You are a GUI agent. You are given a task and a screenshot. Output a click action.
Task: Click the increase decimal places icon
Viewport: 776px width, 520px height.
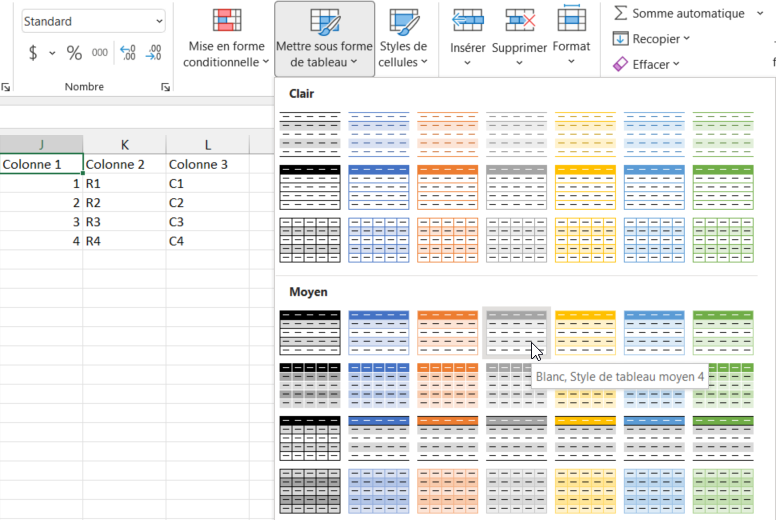point(127,53)
